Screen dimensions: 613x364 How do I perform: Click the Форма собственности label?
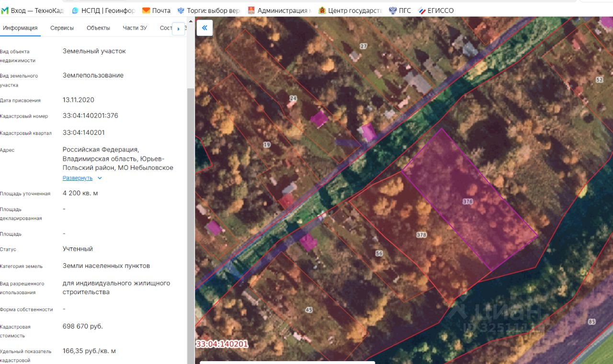[x=26, y=309]
